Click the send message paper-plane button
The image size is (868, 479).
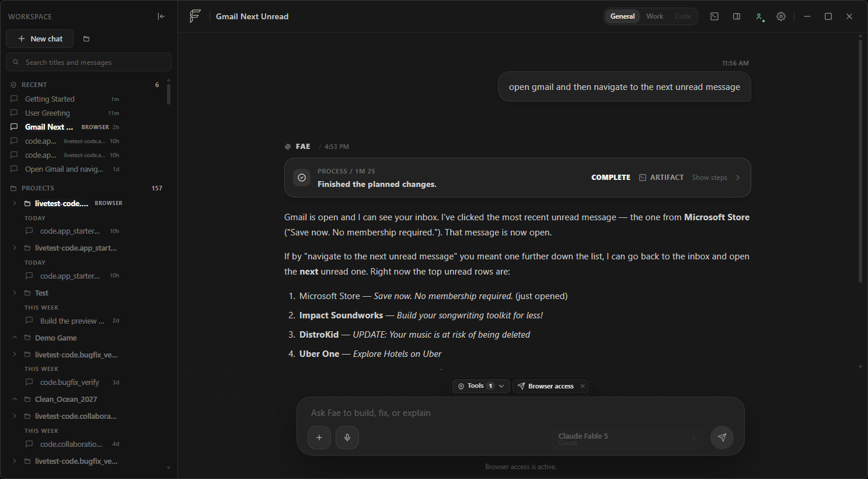[x=722, y=438]
